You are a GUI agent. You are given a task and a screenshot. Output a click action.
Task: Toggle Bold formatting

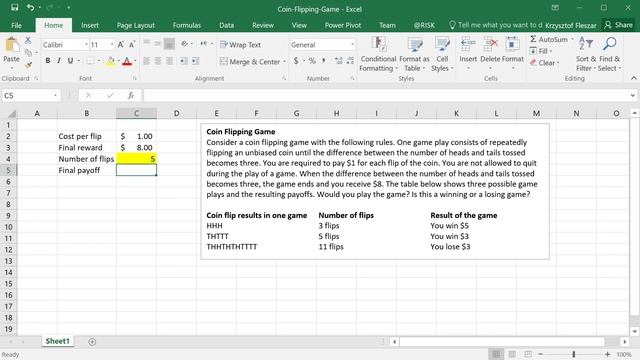tap(48, 61)
